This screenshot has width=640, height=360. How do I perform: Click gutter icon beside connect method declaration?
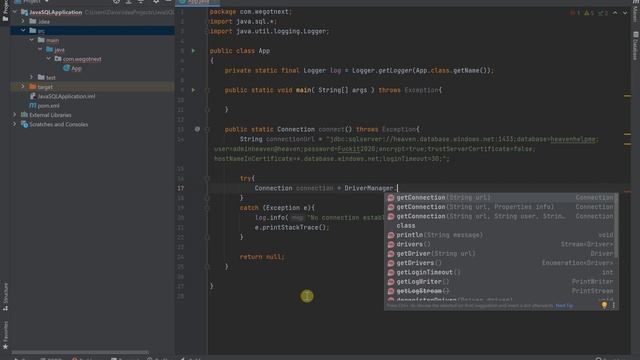tap(197, 129)
